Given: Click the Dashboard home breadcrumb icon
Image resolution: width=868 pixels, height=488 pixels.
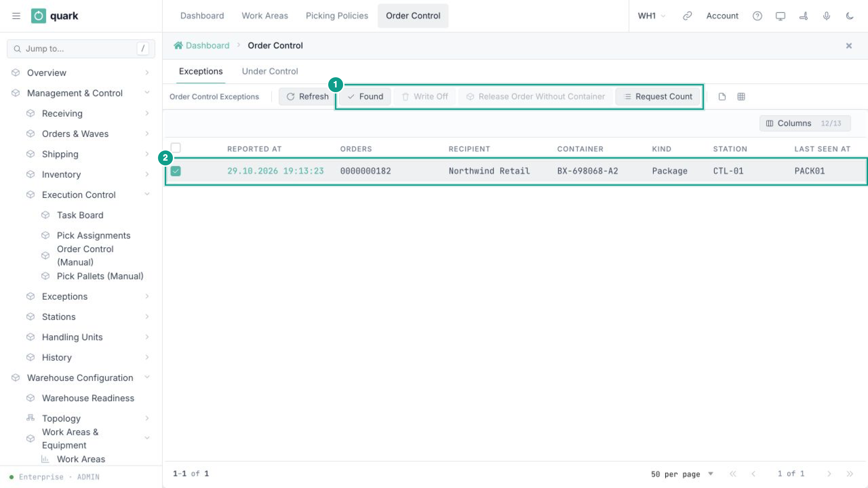Looking at the screenshot, I should click(x=178, y=45).
